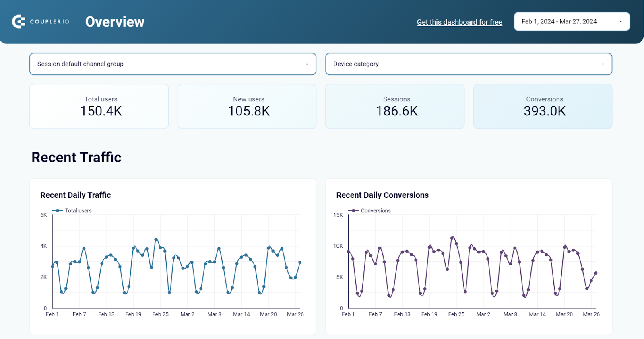Click the highest peak point in the traffic chart
Viewport: 644px width, 339px height.
(156, 240)
